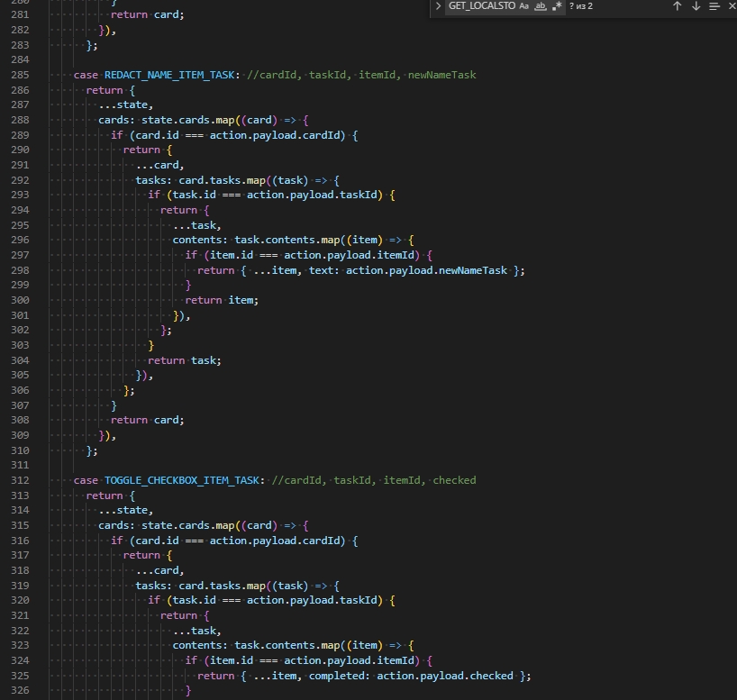Image resolution: width=737 pixels, height=700 pixels.
Task: Select line number 312 in the gutter
Action: pyautogui.click(x=20, y=480)
